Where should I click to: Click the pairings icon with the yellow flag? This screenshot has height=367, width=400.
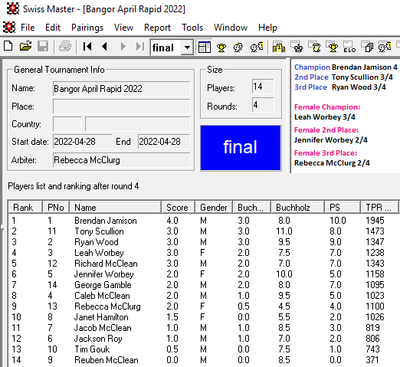pos(257,47)
